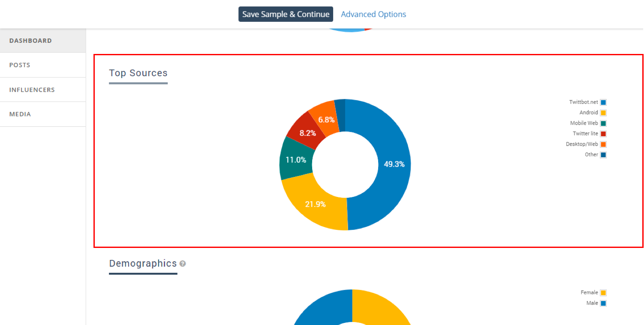Image resolution: width=644 pixels, height=325 pixels.
Task: Toggle the Desktop/Web legend color box
Action: coord(603,144)
